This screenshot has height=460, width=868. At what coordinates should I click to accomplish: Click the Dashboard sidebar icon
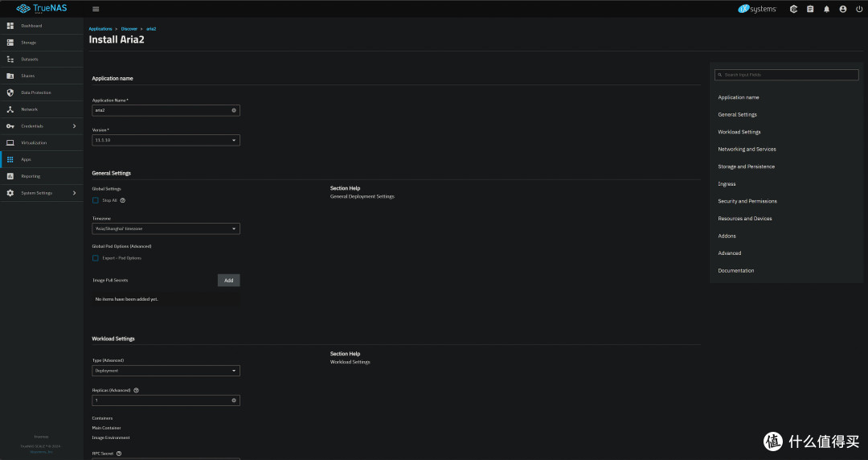(10, 26)
